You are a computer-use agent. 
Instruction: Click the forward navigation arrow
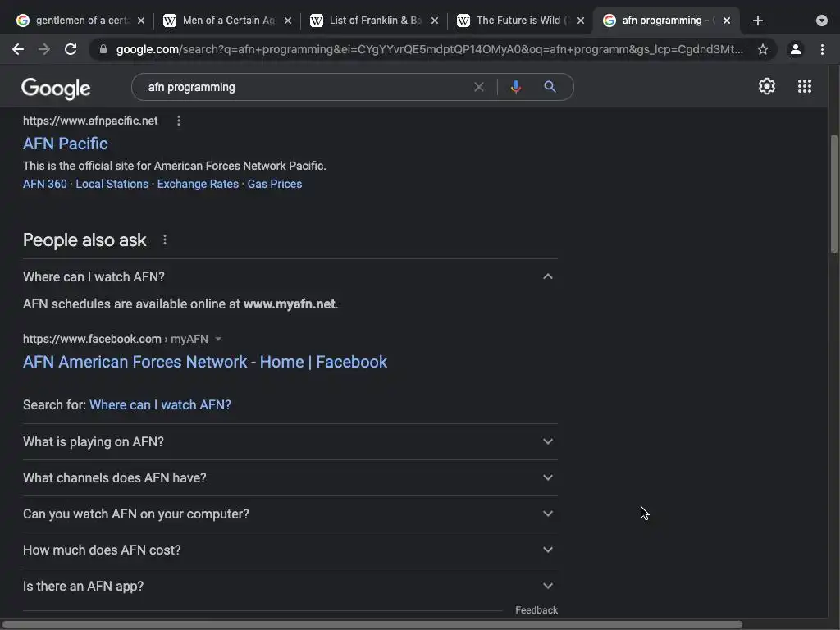pyautogui.click(x=44, y=49)
